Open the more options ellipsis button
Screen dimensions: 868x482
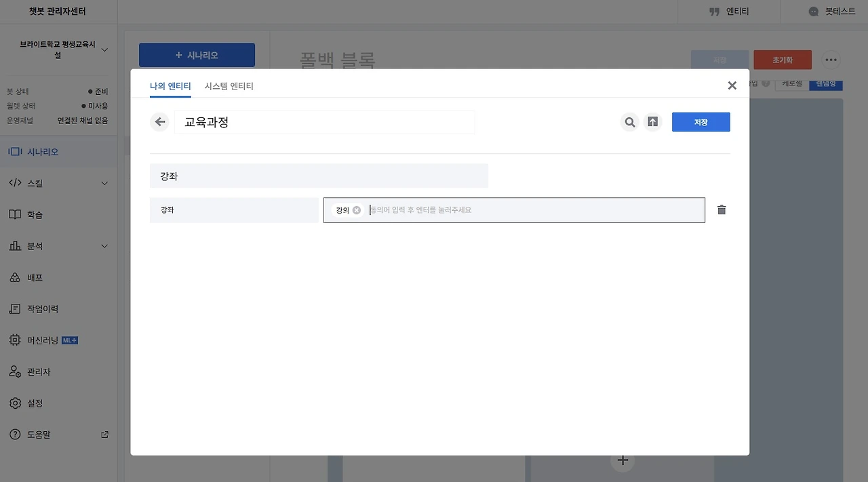point(831,60)
